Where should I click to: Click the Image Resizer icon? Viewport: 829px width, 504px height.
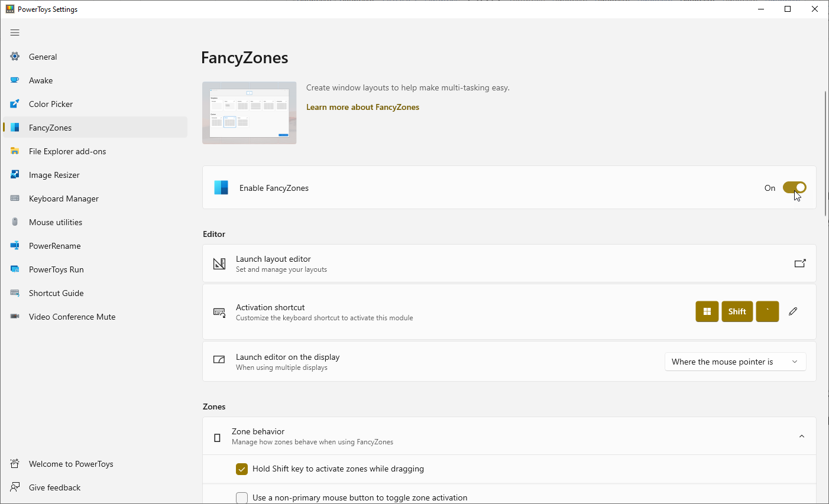click(15, 175)
